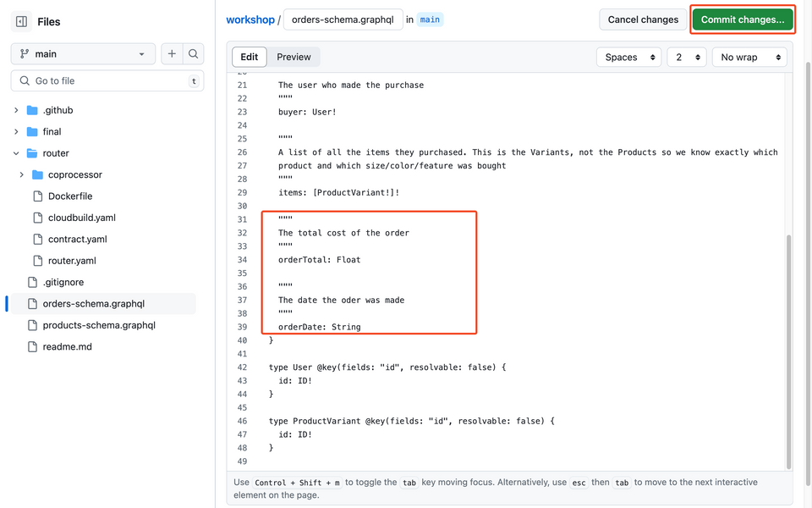Click the line 'The date the oder was made'

[x=341, y=300]
